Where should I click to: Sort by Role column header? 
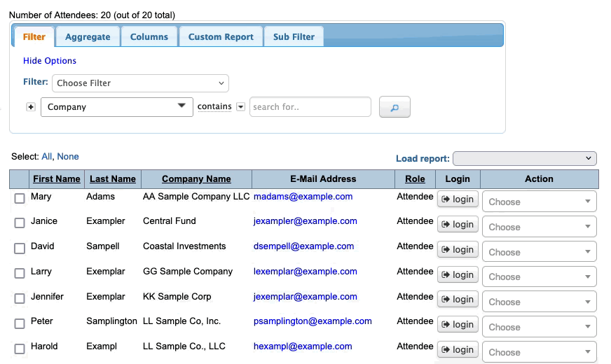[x=415, y=179]
